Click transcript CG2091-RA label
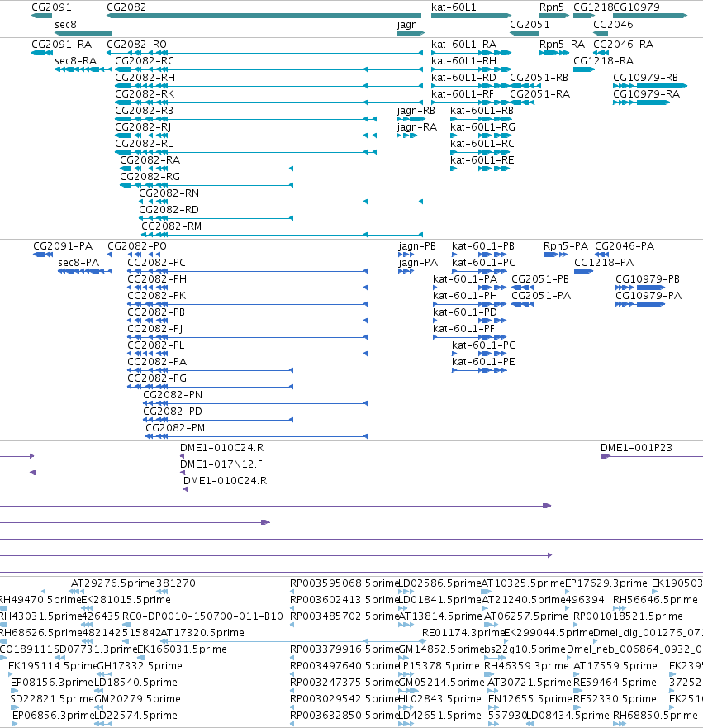Viewport: 703px width, 728px height. (x=62, y=45)
